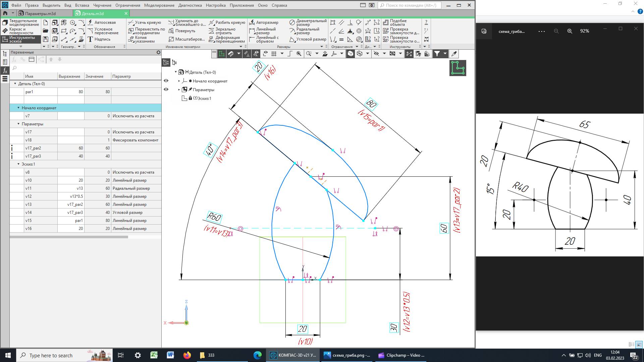The image size is (644, 362).
Task: Click the grid display icon in view toolbar
Action: click(x=274, y=54)
